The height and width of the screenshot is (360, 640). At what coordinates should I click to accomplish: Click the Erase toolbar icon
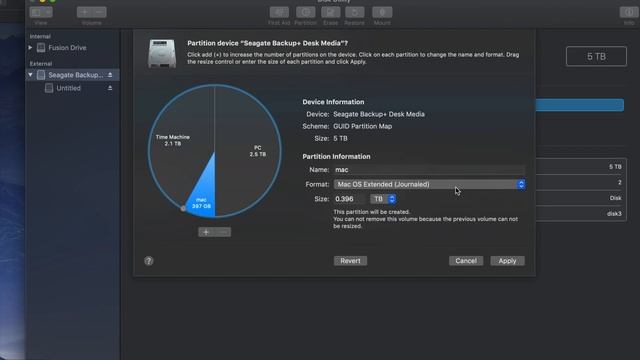[x=331, y=12]
